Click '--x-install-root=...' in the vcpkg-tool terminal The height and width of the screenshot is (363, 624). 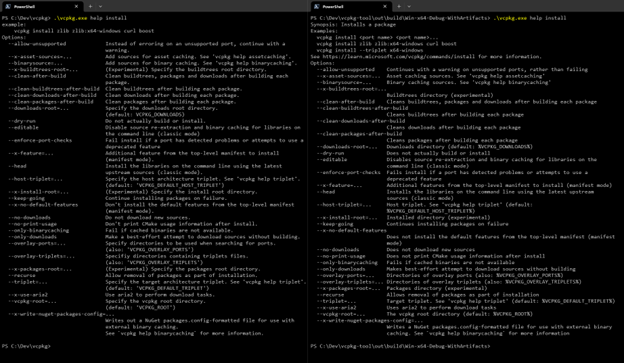(x=347, y=218)
